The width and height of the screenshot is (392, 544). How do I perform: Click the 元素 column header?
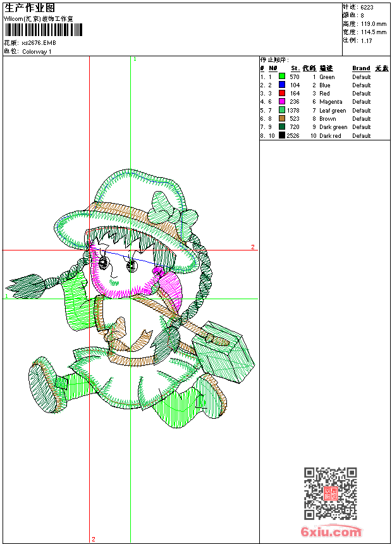[382, 68]
